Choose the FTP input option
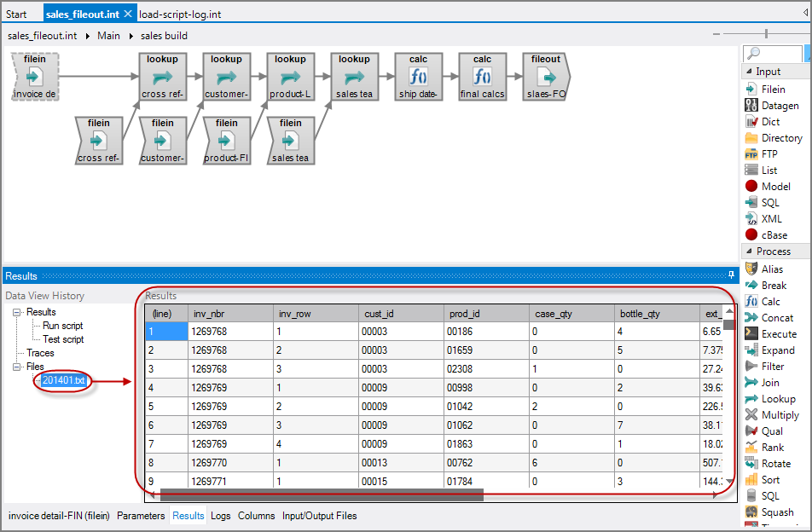Image resolution: width=812 pixels, height=532 pixels. tap(770, 153)
